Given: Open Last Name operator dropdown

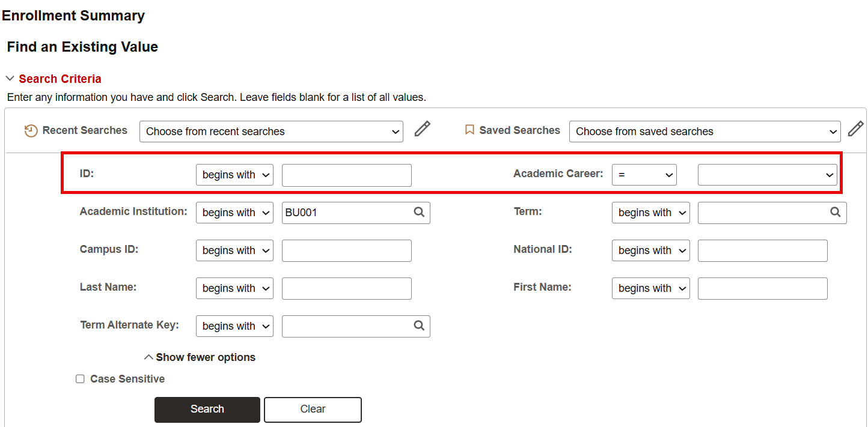Looking at the screenshot, I should click(x=234, y=288).
